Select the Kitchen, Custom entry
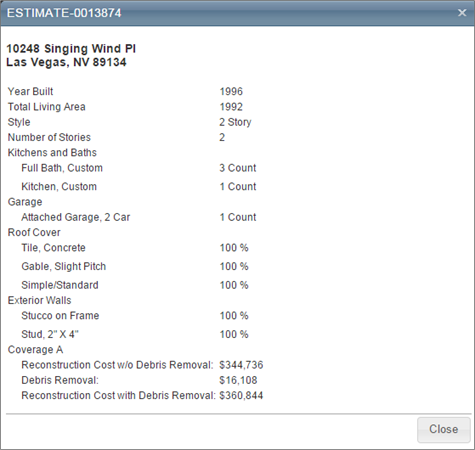This screenshot has width=475, height=450. click(59, 187)
